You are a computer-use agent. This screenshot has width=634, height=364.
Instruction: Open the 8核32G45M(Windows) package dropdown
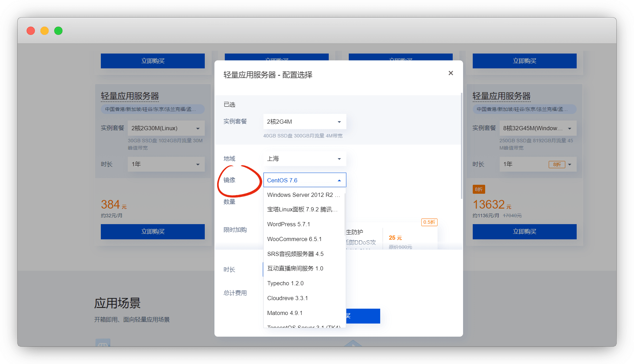(x=537, y=128)
